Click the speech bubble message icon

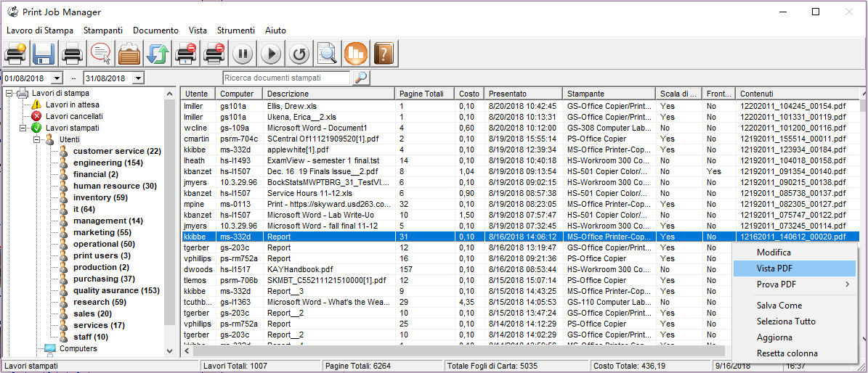pyautogui.click(x=101, y=54)
